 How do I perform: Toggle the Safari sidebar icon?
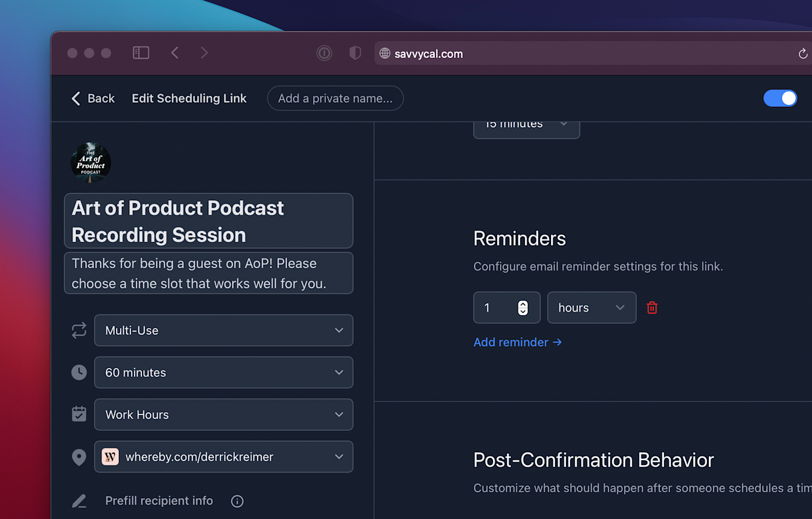pyautogui.click(x=141, y=53)
